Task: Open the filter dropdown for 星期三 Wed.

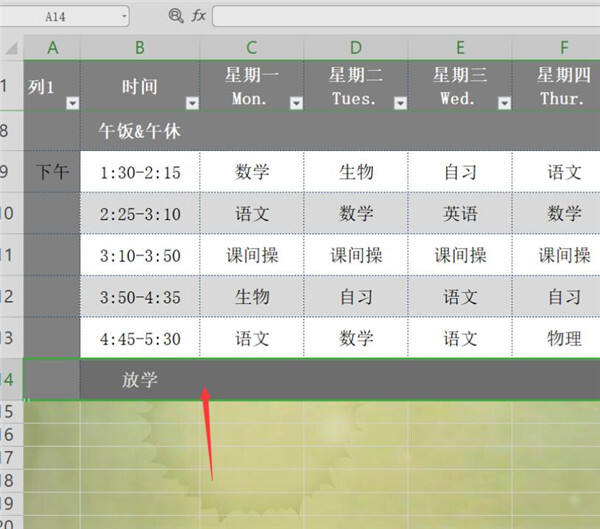Action: pyautogui.click(x=504, y=103)
